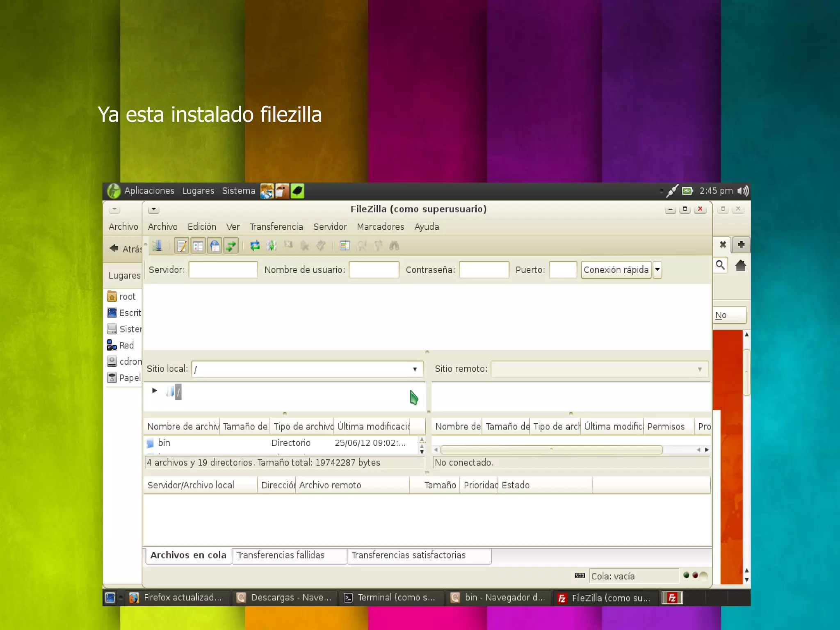Open the Ayuda menu
Image resolution: width=840 pixels, height=630 pixels.
427,226
